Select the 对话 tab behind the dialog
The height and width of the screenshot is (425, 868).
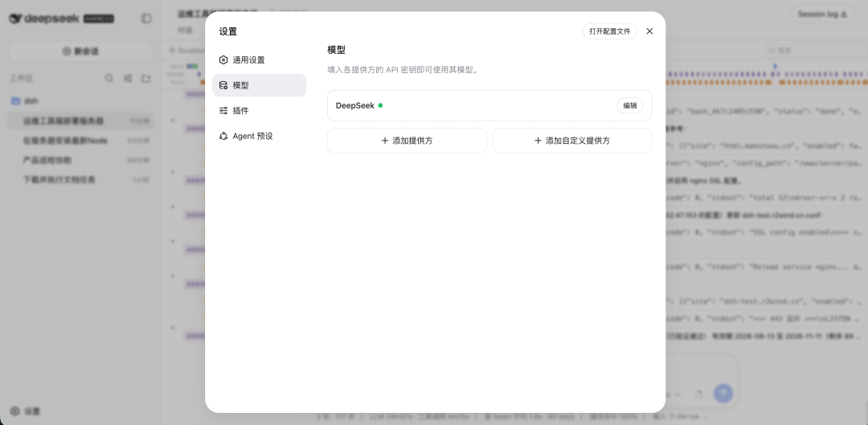pos(186,31)
